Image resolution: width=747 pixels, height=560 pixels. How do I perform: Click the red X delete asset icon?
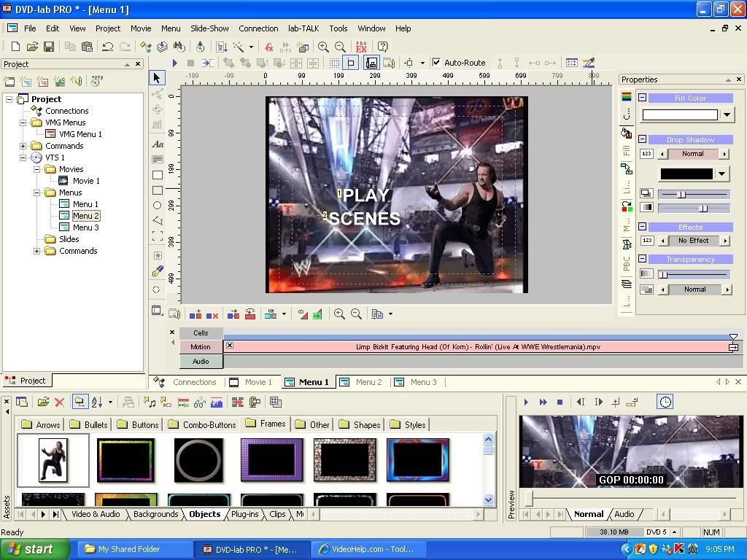pyautogui.click(x=60, y=402)
